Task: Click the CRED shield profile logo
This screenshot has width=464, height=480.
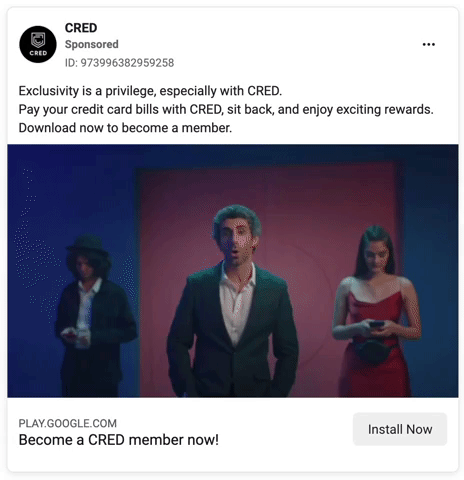Action: [x=38, y=44]
